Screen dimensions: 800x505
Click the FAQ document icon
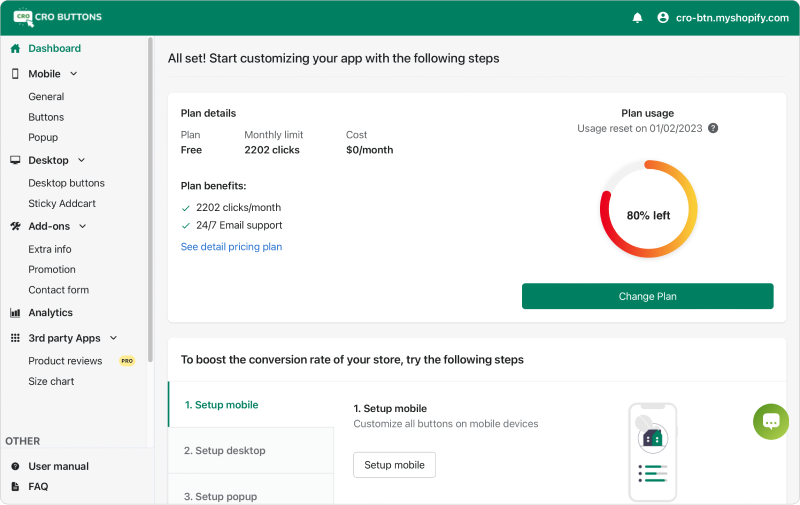coord(15,487)
